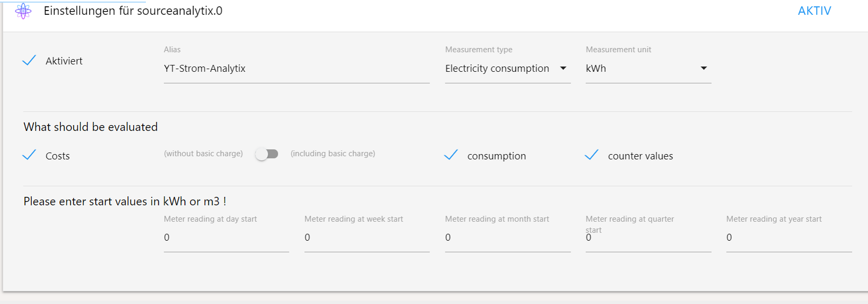Focus the Meter reading at day start field
This screenshot has width=868, height=304.
click(226, 237)
